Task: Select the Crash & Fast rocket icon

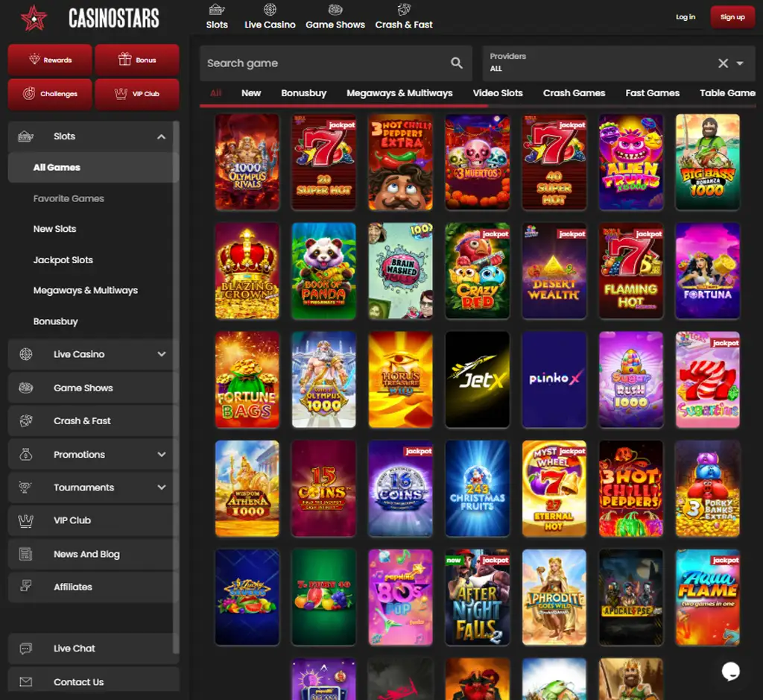Action: [x=404, y=8]
